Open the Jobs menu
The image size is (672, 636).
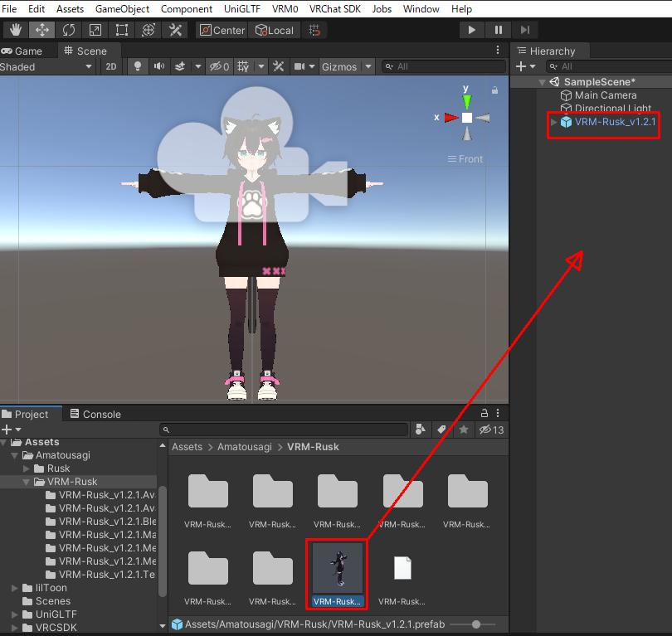[x=382, y=9]
